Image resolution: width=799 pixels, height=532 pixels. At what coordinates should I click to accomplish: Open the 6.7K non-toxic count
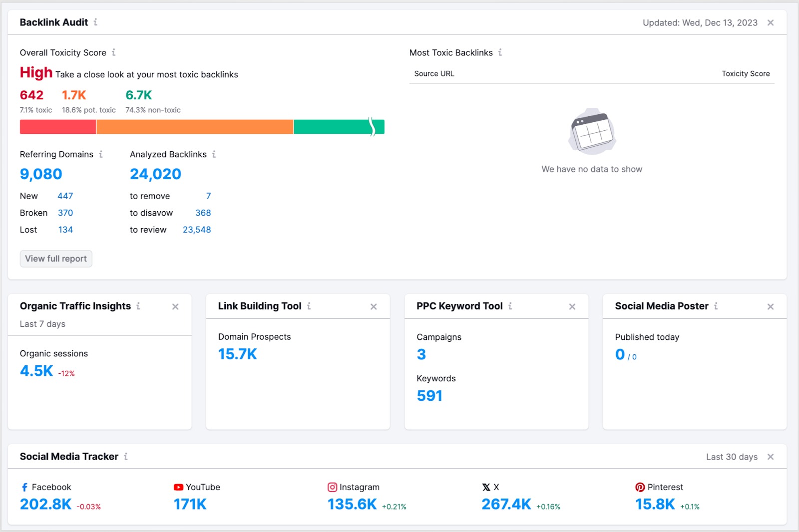click(x=139, y=95)
